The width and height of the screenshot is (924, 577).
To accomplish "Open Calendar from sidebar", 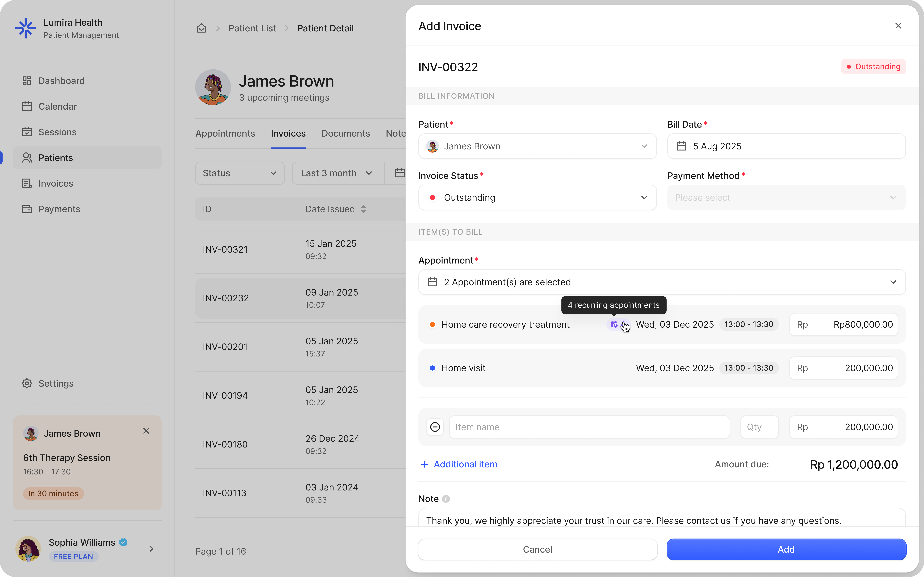I will (57, 106).
